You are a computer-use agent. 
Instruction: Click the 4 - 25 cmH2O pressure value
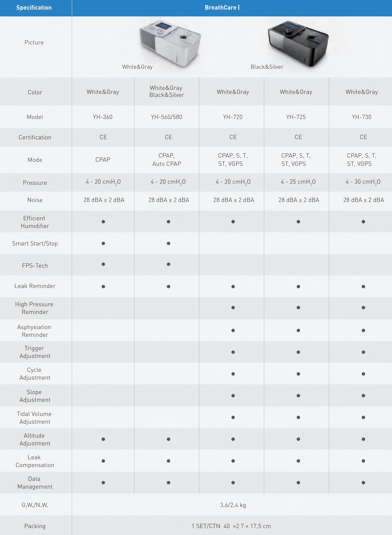pos(298,182)
